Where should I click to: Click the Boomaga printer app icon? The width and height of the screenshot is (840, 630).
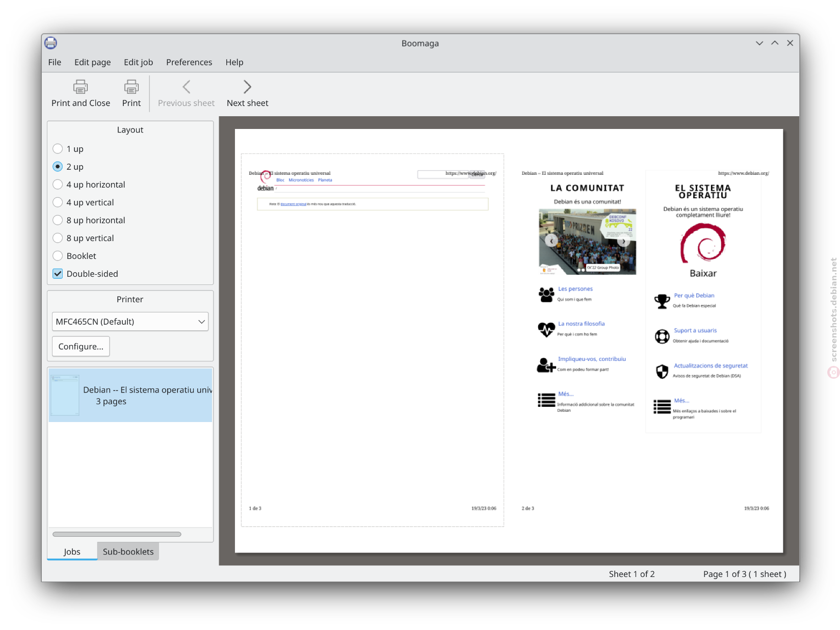50,43
